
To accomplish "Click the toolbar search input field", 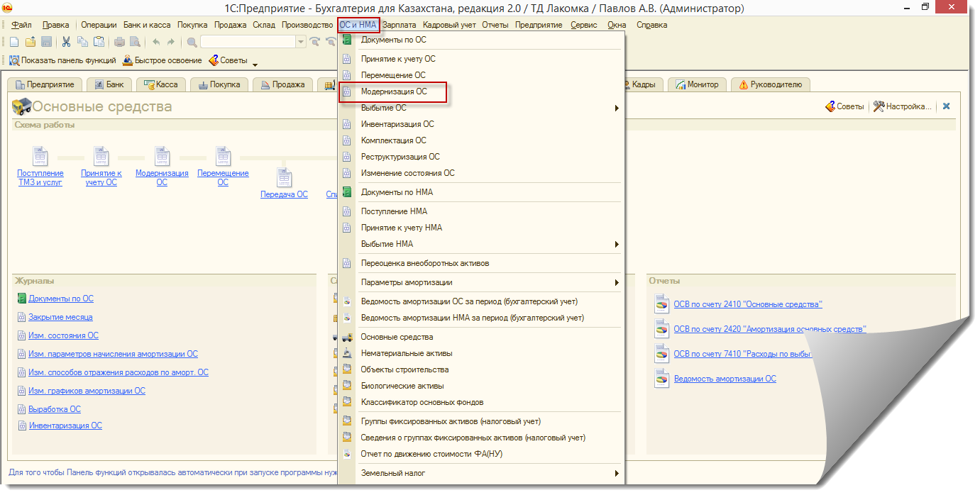I will click(248, 42).
